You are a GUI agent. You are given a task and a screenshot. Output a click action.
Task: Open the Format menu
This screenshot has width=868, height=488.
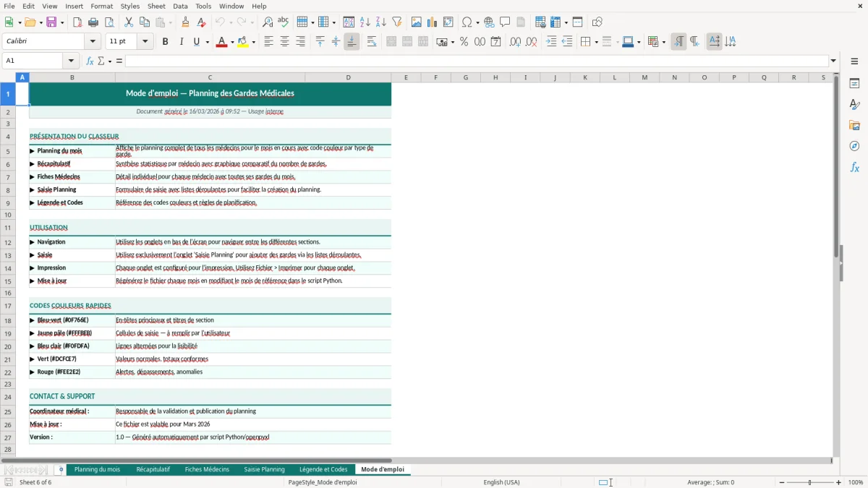(x=101, y=6)
